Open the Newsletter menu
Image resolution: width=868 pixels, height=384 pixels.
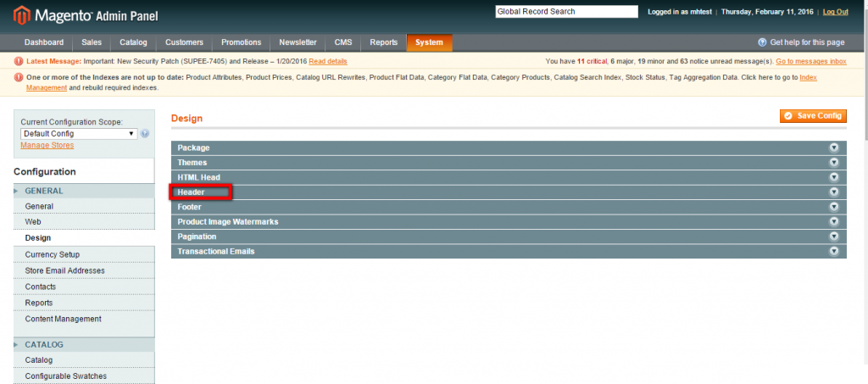click(x=298, y=42)
